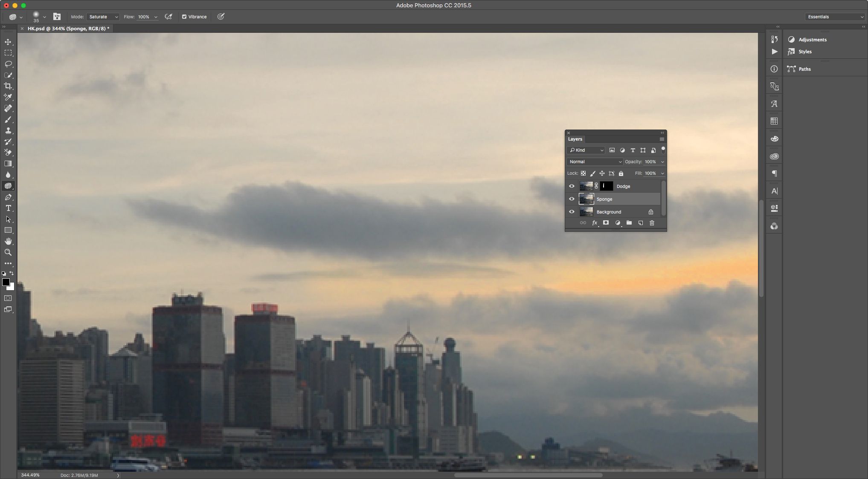Toggle visibility of Dodge layer
This screenshot has width=868, height=479.
[571, 186]
